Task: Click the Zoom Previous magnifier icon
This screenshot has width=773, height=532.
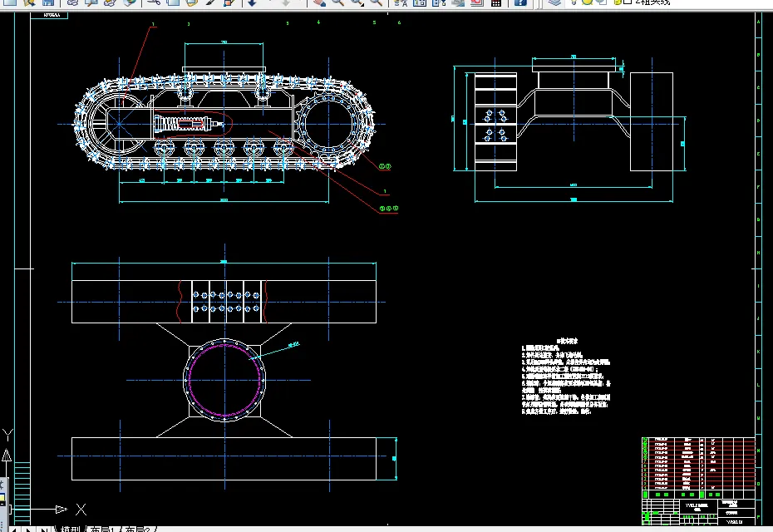Action: pos(377,2)
